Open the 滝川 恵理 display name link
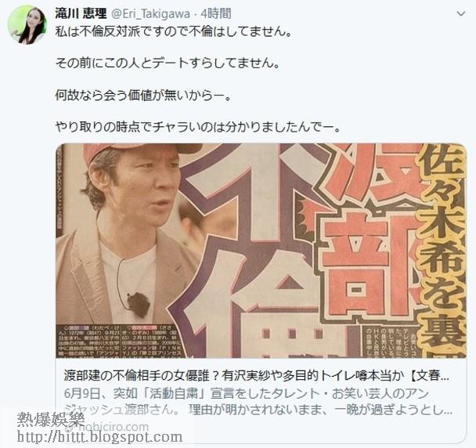The image size is (476, 448). point(81,13)
